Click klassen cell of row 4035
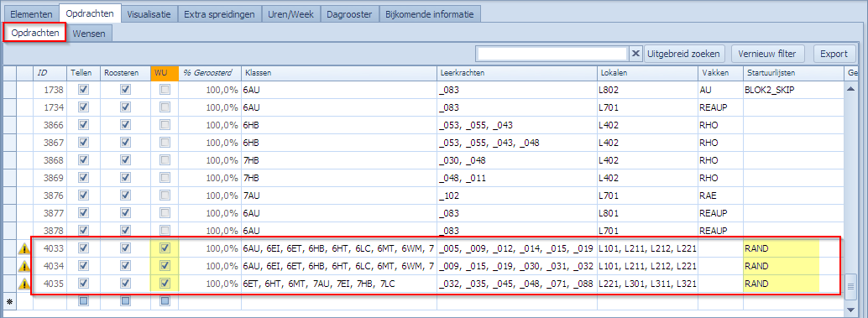Image resolution: width=868 pixels, height=318 pixels. tap(339, 284)
